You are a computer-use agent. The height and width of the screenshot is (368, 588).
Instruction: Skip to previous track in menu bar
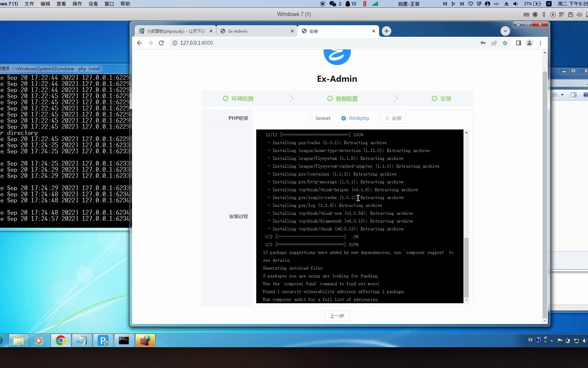click(x=445, y=4)
